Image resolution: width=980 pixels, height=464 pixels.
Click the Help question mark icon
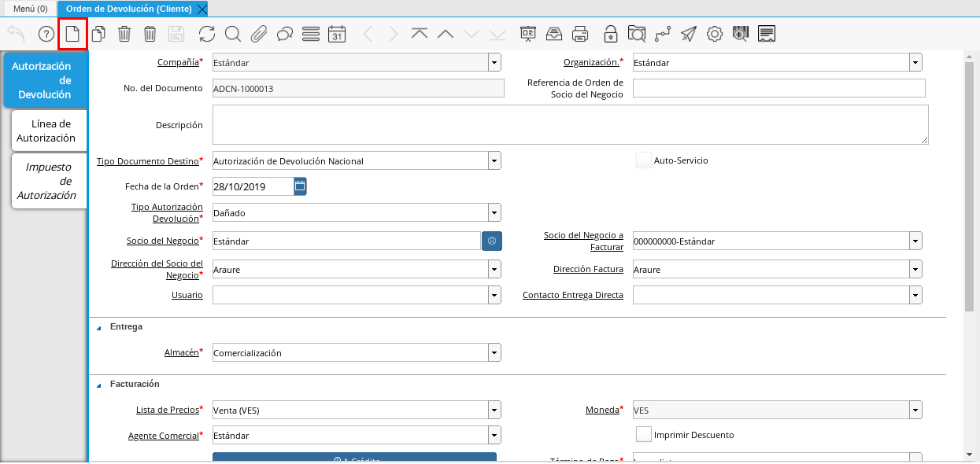pyautogui.click(x=46, y=34)
